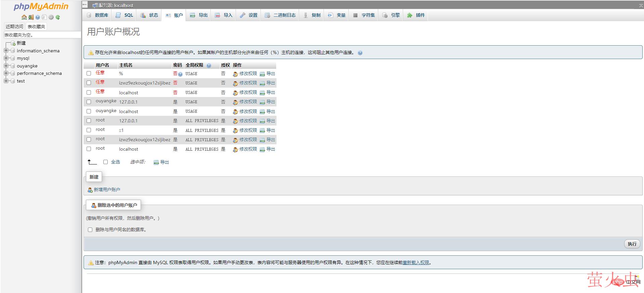Open the 导入 import tab
Screen dimensions: 644x293
coord(224,15)
